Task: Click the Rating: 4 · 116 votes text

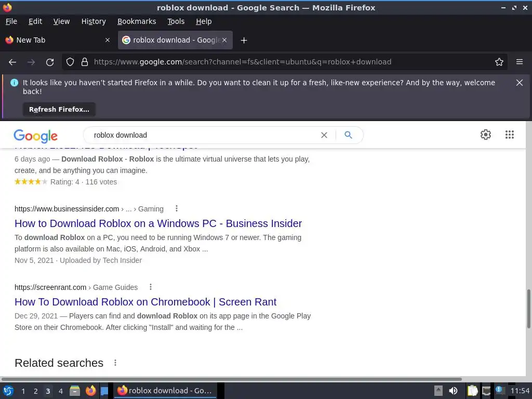Action: 84,182
